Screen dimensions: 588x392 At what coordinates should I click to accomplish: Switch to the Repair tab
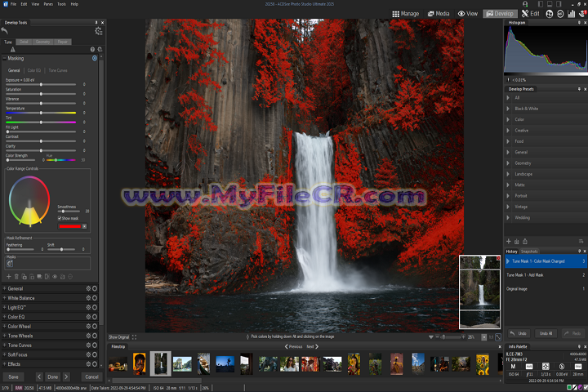click(x=62, y=42)
